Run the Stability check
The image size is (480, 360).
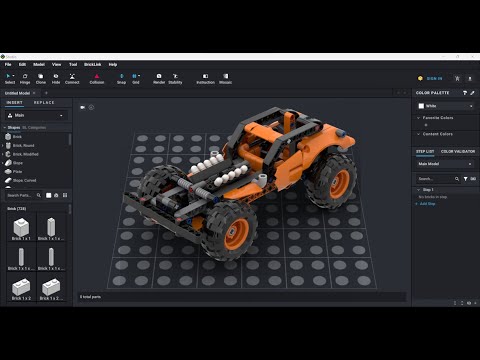click(175, 79)
